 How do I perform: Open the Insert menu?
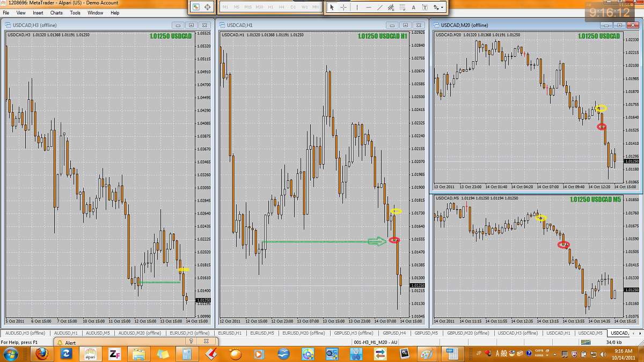pyautogui.click(x=38, y=12)
